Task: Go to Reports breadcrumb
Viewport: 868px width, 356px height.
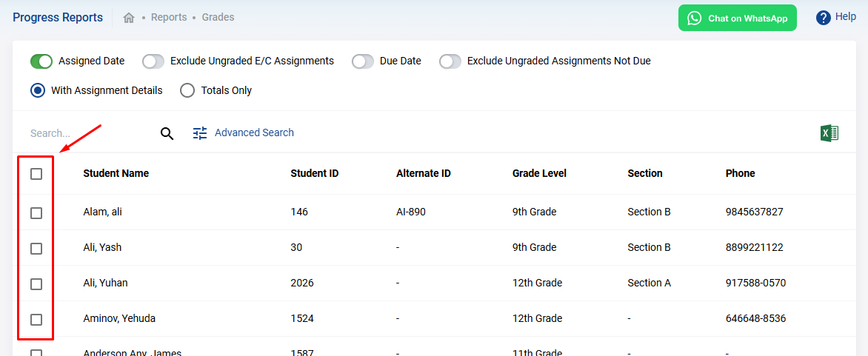Action: point(169,17)
